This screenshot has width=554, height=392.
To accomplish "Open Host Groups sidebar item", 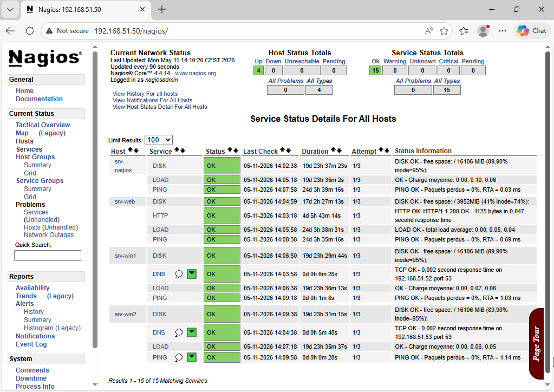I will (35, 157).
